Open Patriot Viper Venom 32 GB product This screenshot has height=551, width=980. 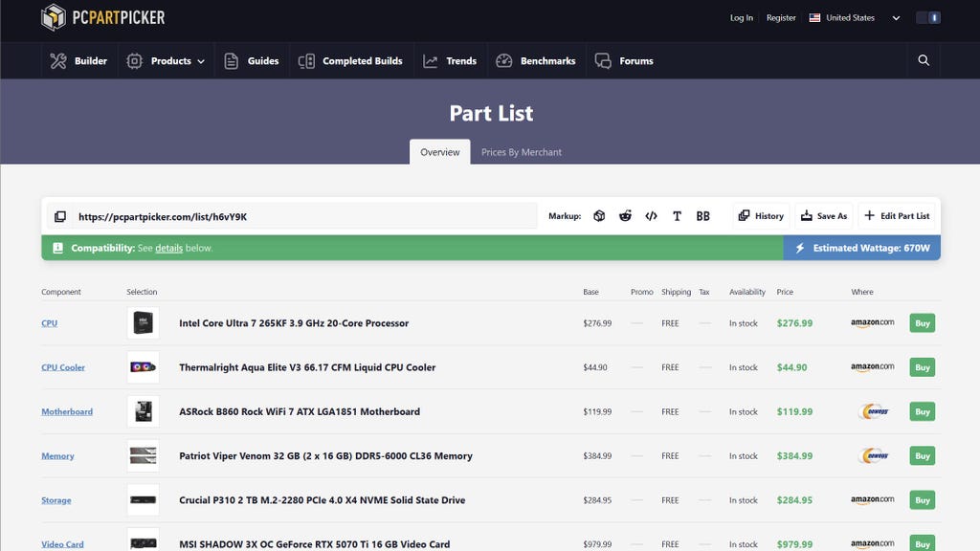[x=325, y=456]
